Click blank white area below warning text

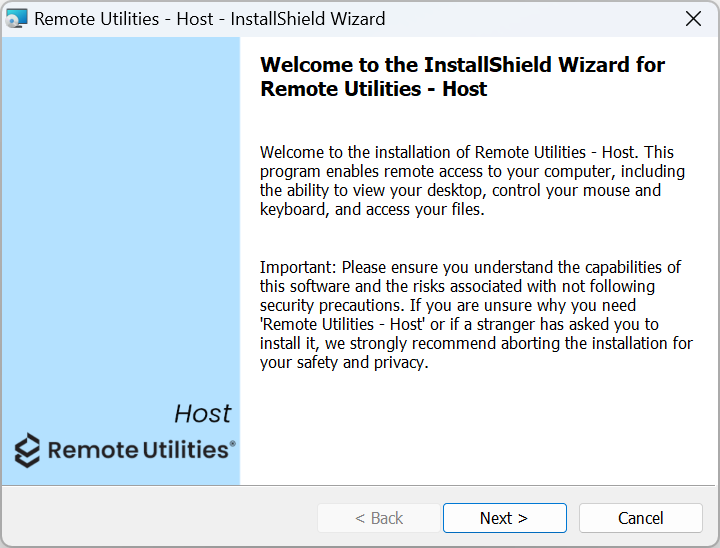[470, 430]
